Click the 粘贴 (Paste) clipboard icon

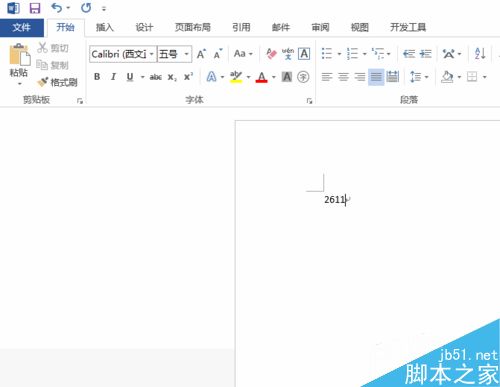19,54
